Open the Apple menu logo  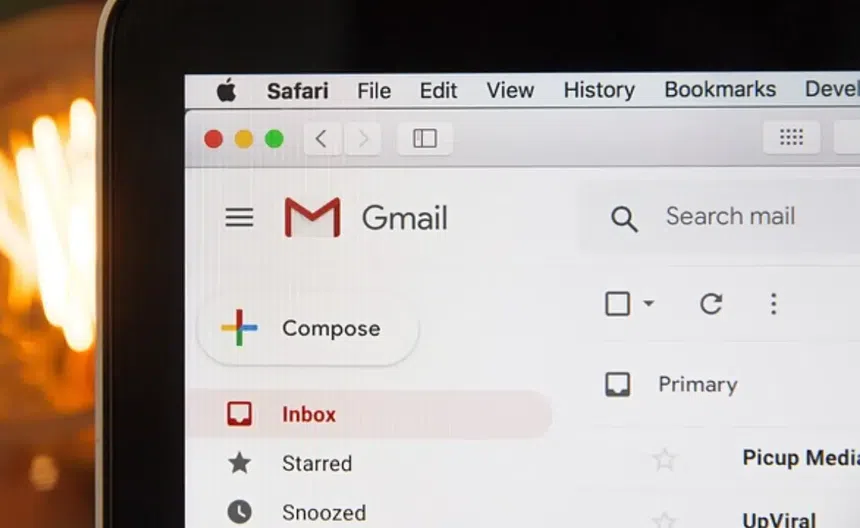click(x=226, y=91)
